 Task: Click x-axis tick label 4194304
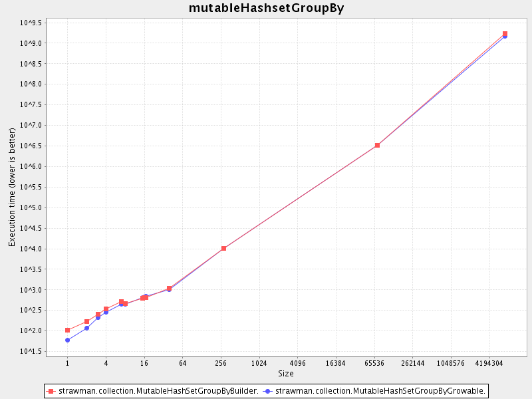pos(489,363)
